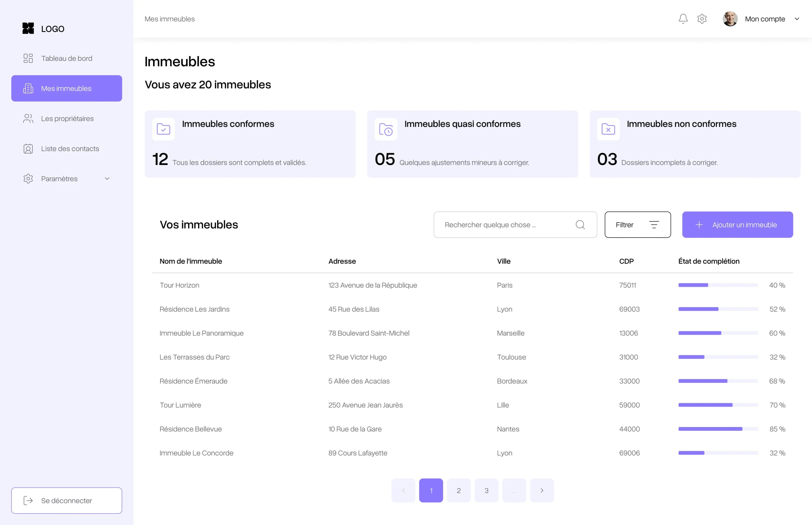
Task: Go to pagination page 2
Action: click(x=459, y=490)
